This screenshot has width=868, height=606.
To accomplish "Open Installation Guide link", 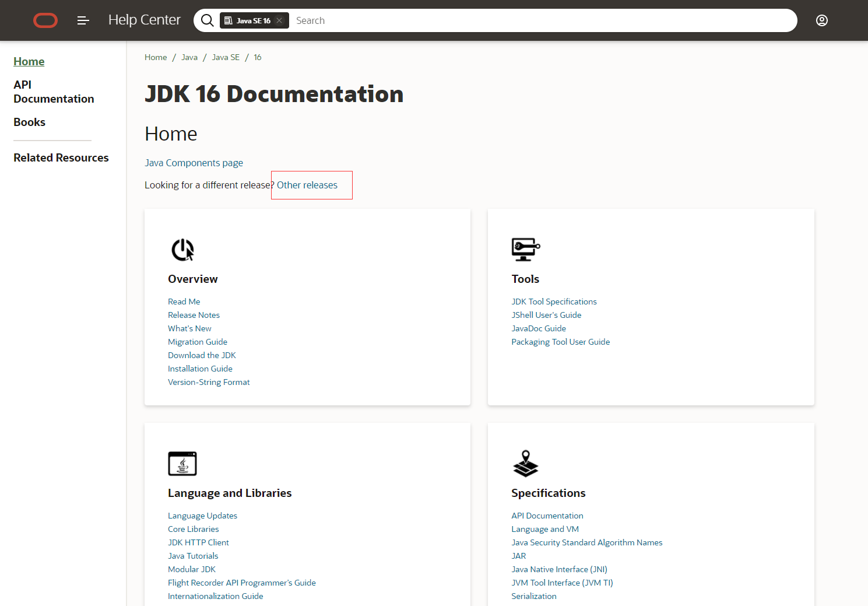I will (x=201, y=369).
